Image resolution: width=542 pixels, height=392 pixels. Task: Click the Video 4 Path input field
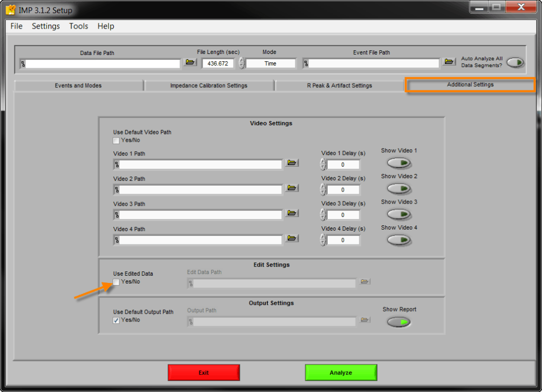201,240
